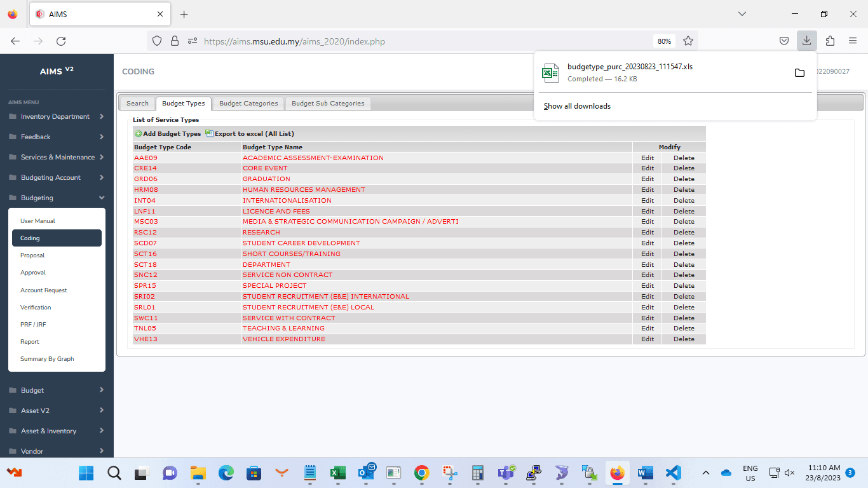Switch to the Budget Categories tab
Viewport: 868px width, 488px height.
248,104
